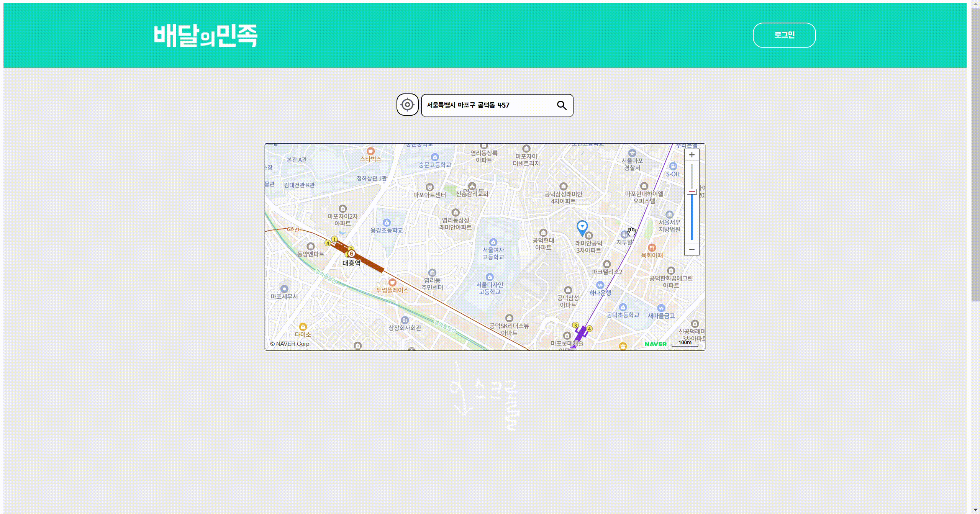Screen dimensions: 980x514
Task: Click the blue location pin marker
Action: (x=582, y=227)
